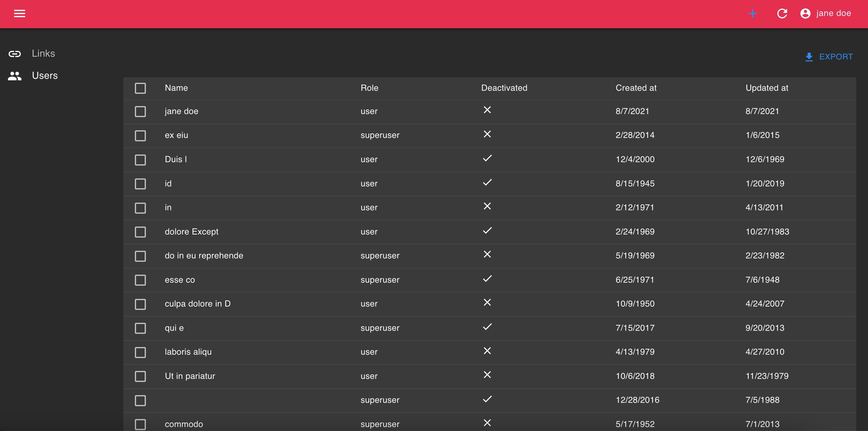
Task: Click the deactivated X mark for ex eiu
Action: [487, 134]
